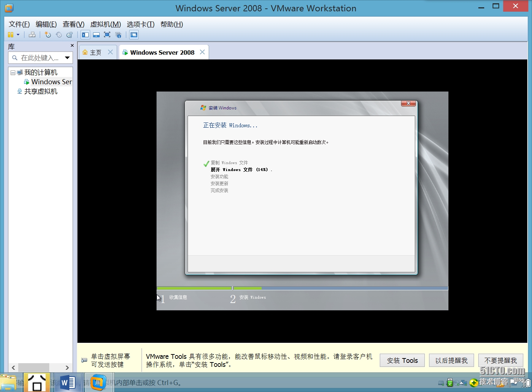Image resolution: width=532 pixels, height=392 pixels.
Task: Click the VM icon on Windows Server 2008 tab
Action: (x=125, y=53)
